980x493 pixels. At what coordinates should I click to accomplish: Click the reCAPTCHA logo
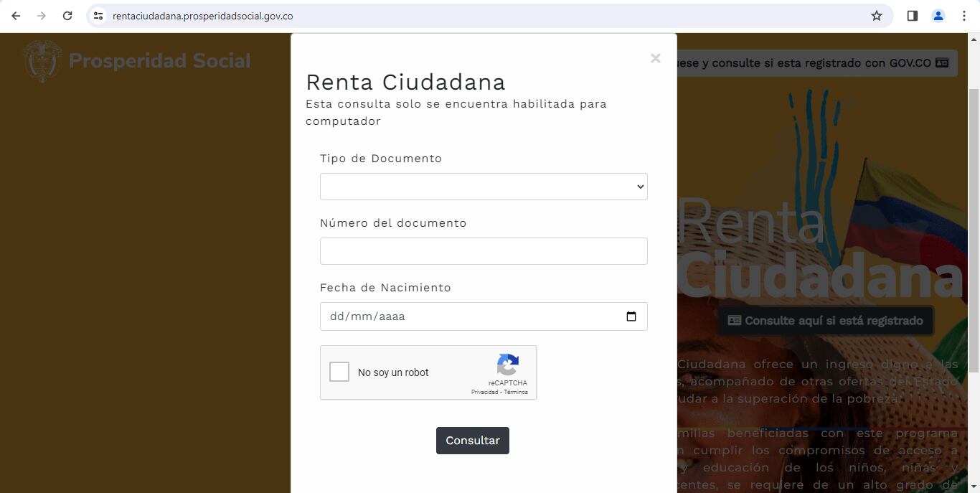508,365
